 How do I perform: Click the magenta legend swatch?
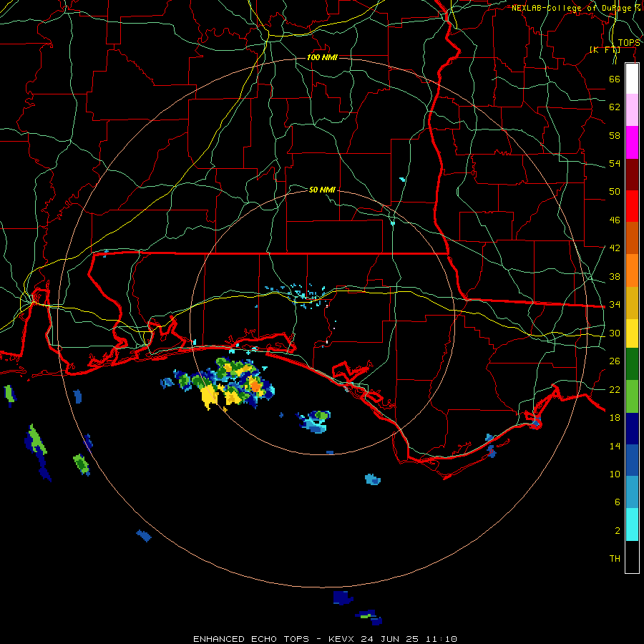click(632, 142)
